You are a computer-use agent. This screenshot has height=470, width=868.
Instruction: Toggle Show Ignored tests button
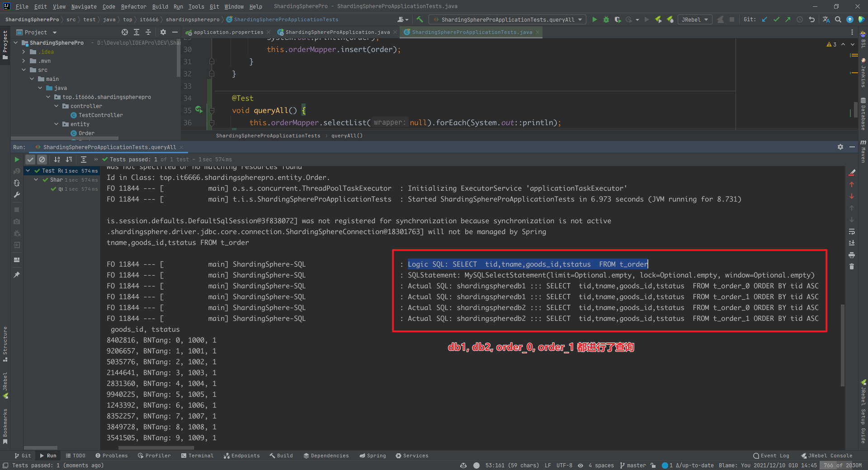click(x=42, y=159)
